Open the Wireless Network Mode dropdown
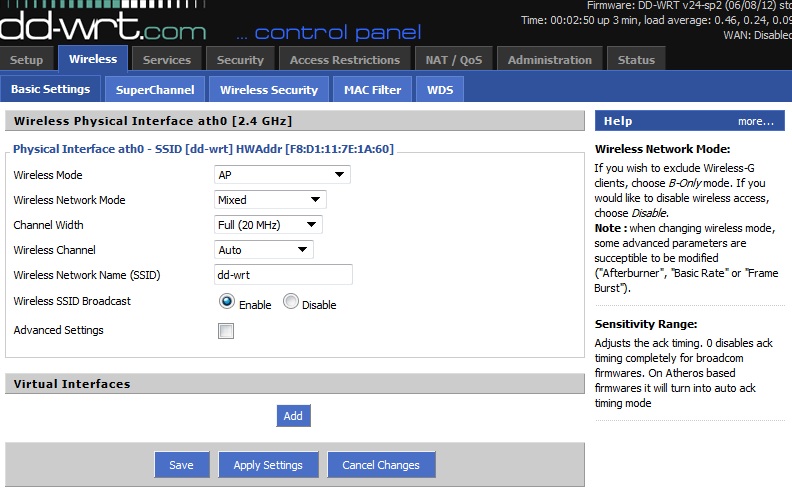 pyautogui.click(x=270, y=200)
